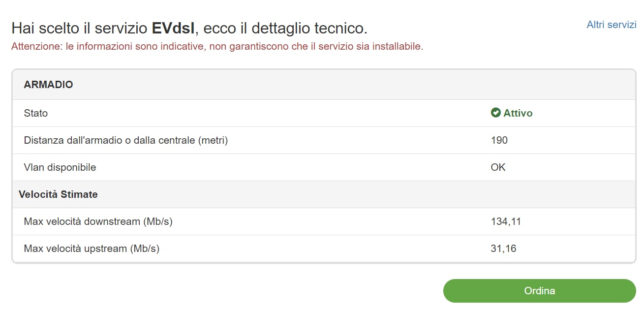Click the distance value 190

tap(499, 140)
